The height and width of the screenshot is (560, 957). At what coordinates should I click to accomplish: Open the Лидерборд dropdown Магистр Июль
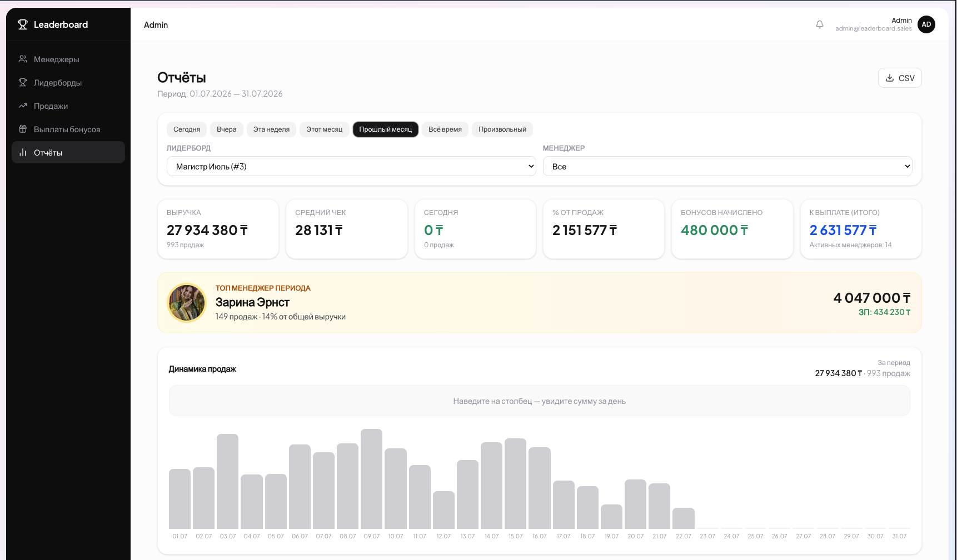(x=351, y=166)
